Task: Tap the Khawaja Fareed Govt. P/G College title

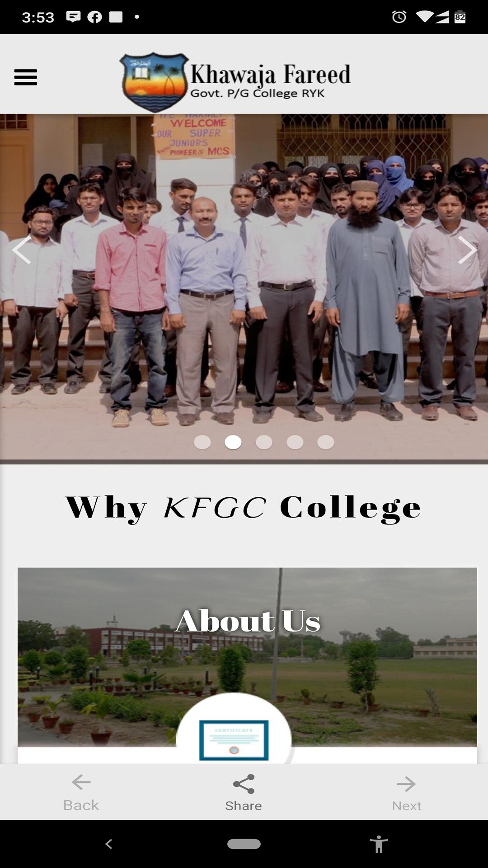Action: tap(270, 81)
